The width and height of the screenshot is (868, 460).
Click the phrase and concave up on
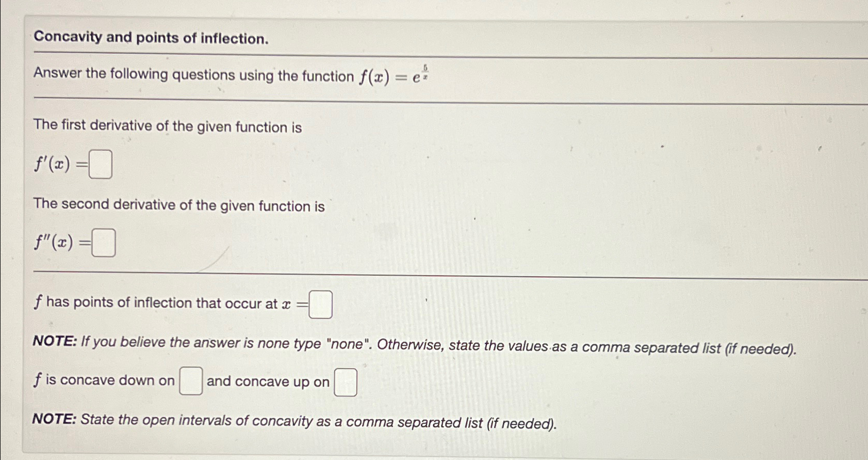coord(268,382)
